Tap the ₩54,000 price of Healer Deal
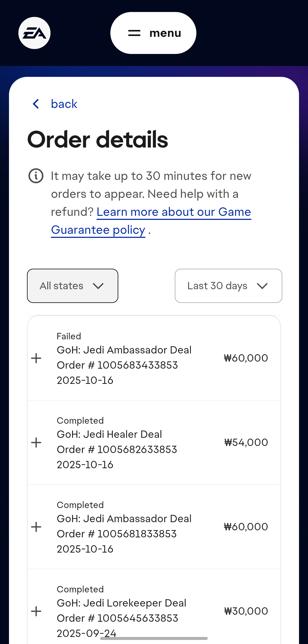This screenshot has width=308, height=644. 246,443
